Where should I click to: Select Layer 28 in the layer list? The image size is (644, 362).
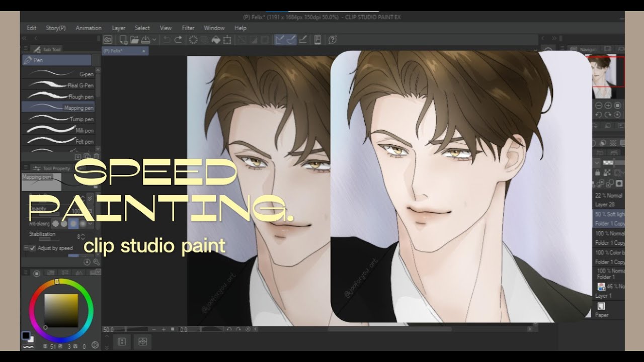(608, 200)
